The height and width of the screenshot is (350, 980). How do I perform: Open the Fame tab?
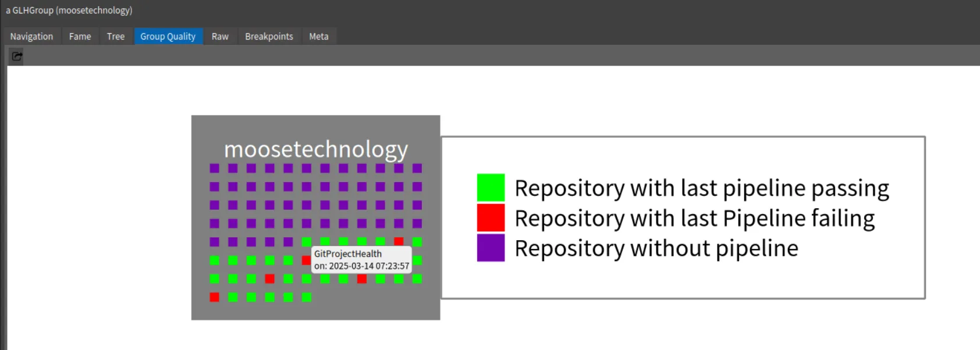point(80,36)
